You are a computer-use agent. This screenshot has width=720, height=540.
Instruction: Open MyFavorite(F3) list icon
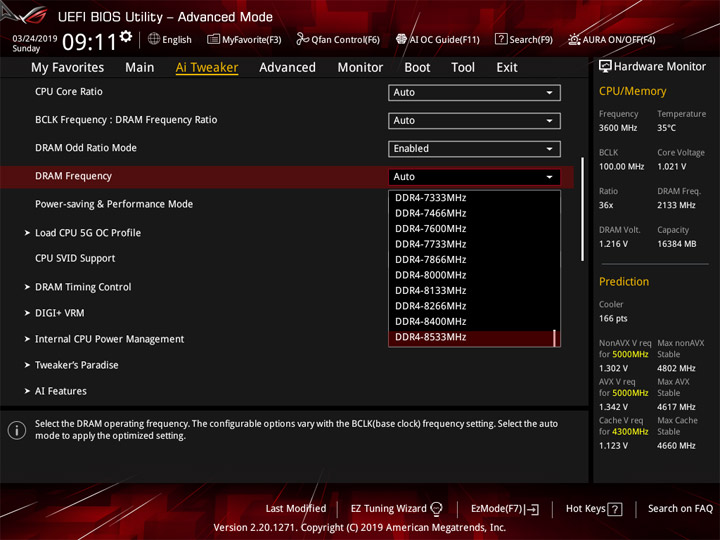pyautogui.click(x=213, y=39)
